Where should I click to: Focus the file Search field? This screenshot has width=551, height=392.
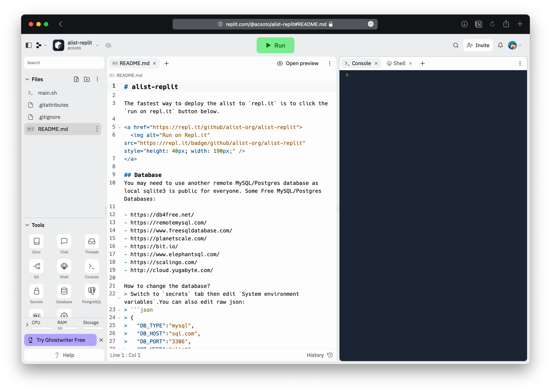pos(64,63)
